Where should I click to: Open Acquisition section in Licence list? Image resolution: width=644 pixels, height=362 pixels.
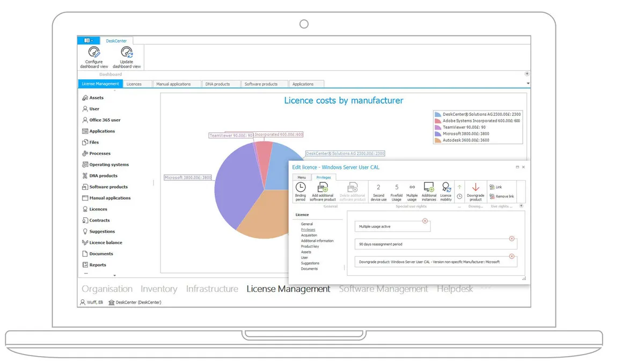click(309, 235)
